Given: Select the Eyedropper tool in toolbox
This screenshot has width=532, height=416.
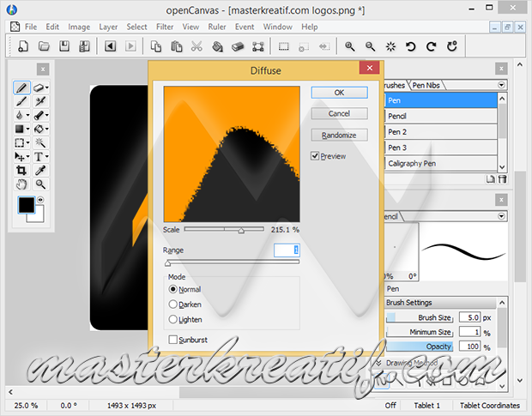Looking at the screenshot, I should tap(40, 170).
